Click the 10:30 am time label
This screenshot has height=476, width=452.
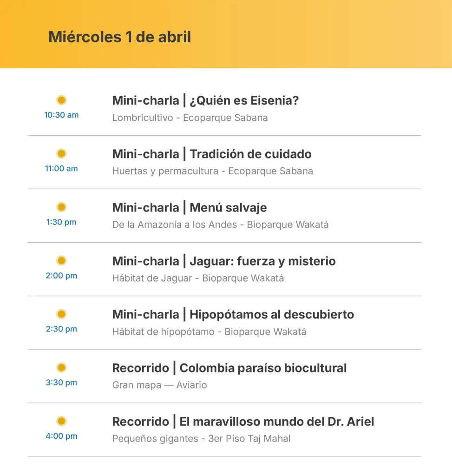pyautogui.click(x=61, y=115)
